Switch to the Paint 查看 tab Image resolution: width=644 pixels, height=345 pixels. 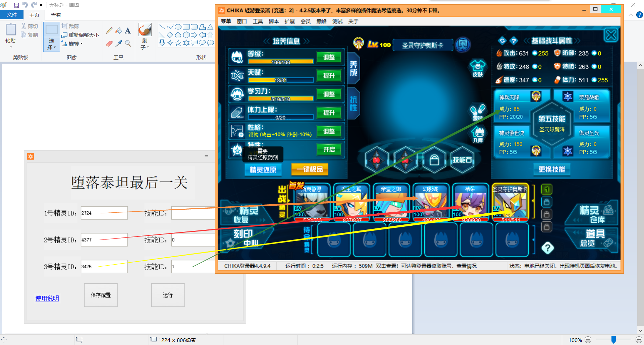tap(56, 15)
